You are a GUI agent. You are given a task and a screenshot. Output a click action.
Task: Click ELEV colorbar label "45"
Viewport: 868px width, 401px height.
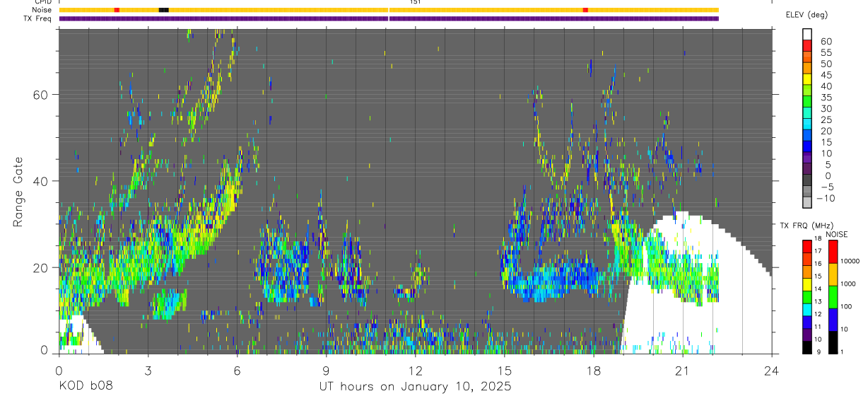point(827,75)
